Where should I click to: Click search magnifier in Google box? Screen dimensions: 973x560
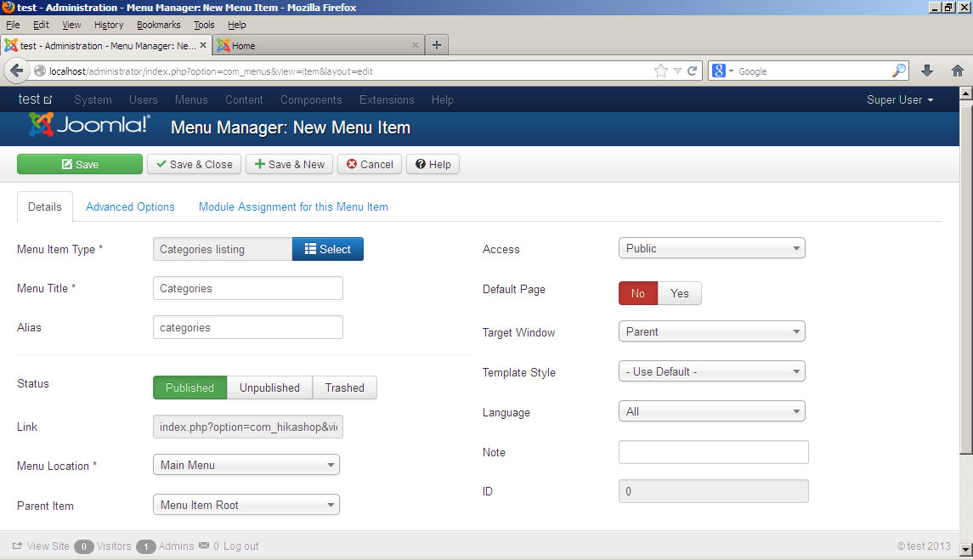click(x=898, y=71)
